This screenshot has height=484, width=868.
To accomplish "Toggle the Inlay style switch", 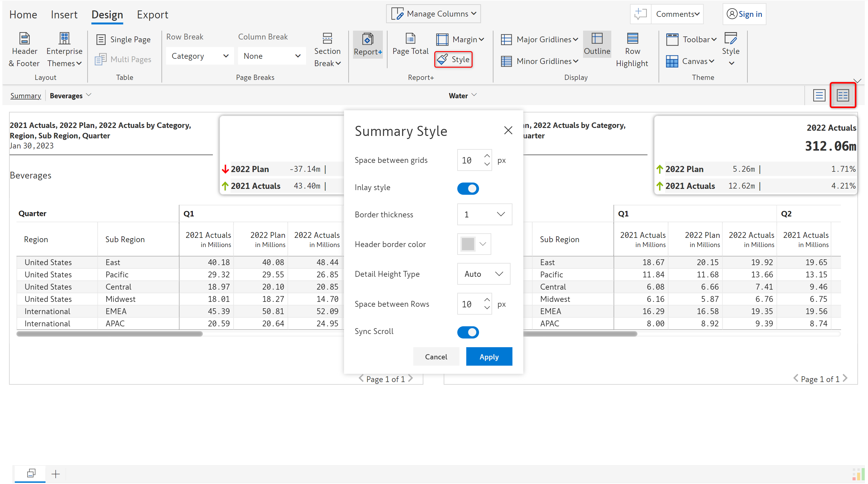I will tap(468, 188).
